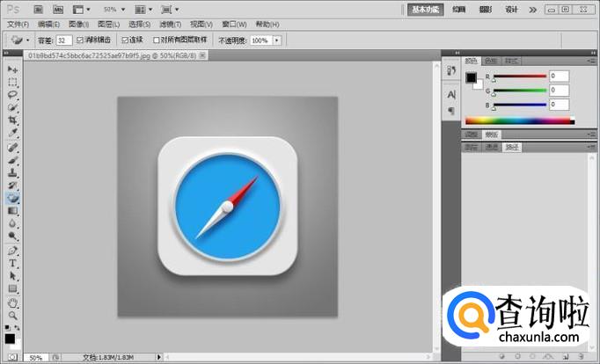This screenshot has height=364, width=600.
Task: Click the 摄影 workspace button
Action: 486,10
